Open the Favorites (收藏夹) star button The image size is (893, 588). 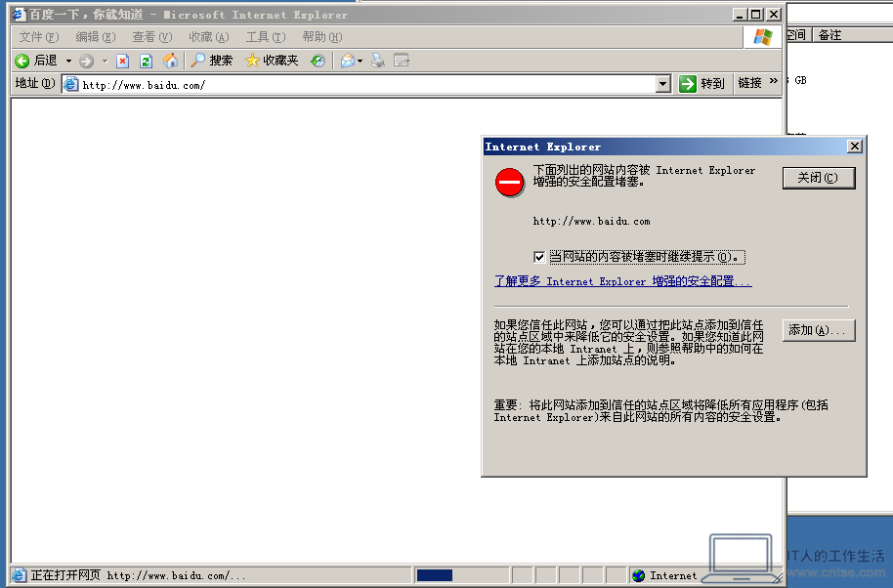point(272,61)
